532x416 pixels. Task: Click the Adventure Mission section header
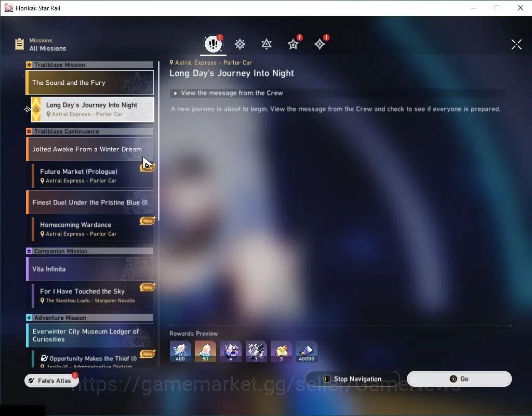coord(89,318)
